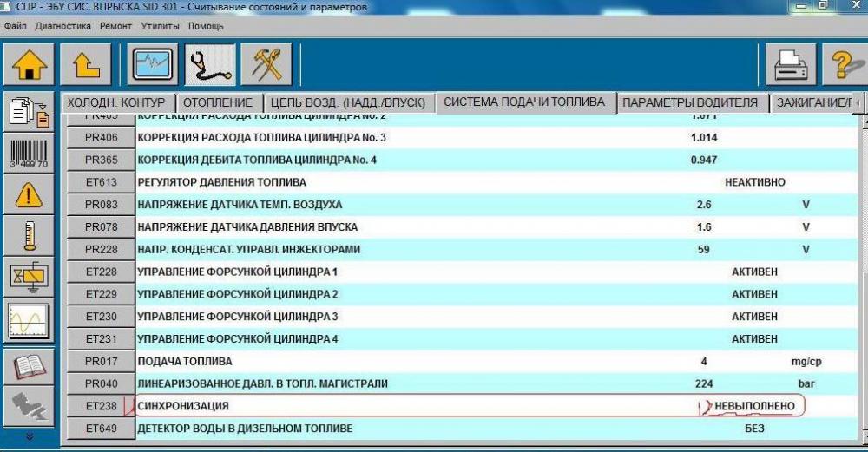The height and width of the screenshot is (452, 868).
Task: Click the ET229 state button
Action: (102, 294)
